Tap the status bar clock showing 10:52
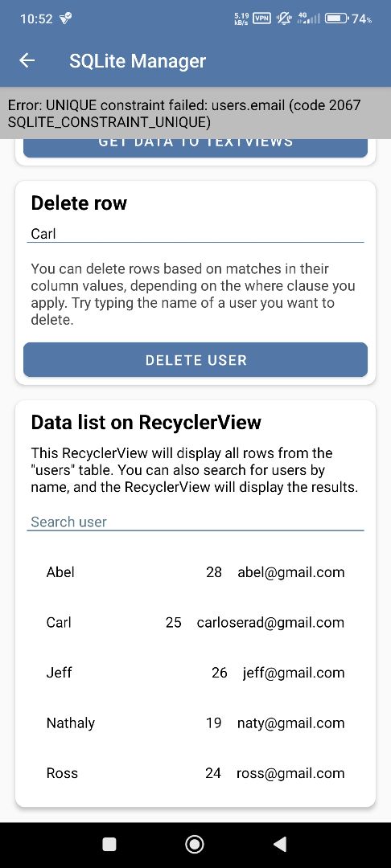391x868 pixels. pyautogui.click(x=36, y=18)
